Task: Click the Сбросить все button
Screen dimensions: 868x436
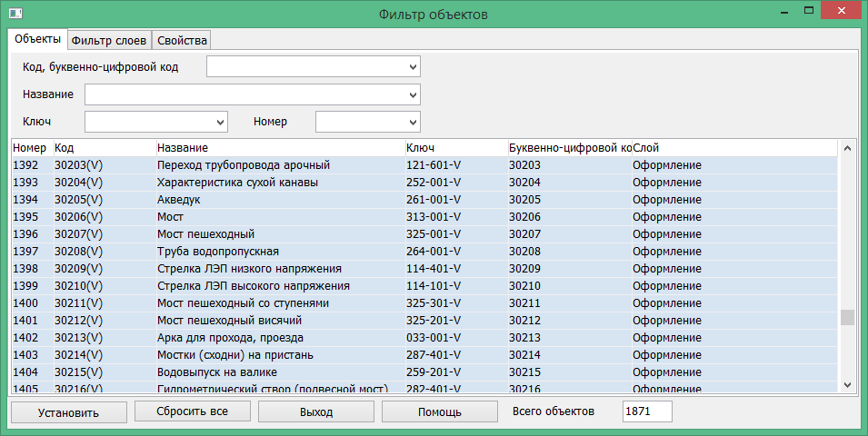Action: click(x=191, y=411)
